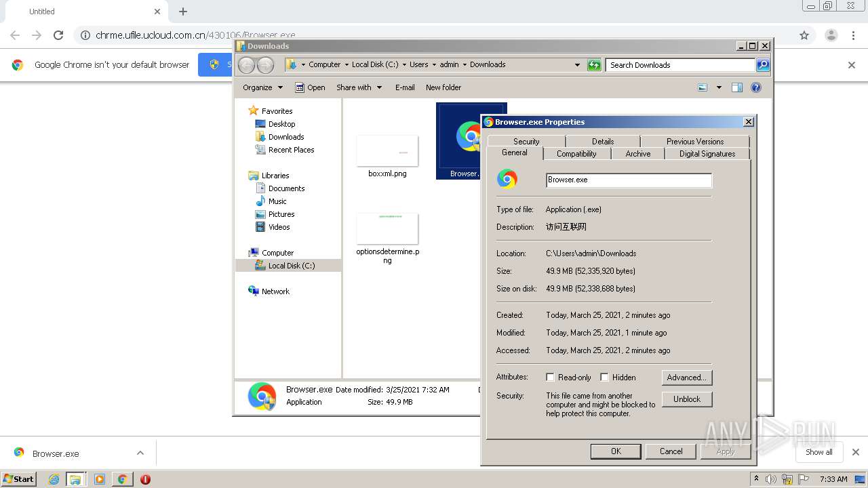Switch to the Details tab
This screenshot has height=488, width=868.
[x=603, y=141]
